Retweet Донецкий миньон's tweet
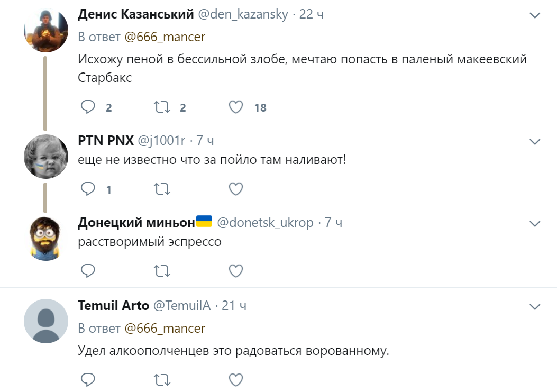The image size is (557, 392). click(x=161, y=271)
